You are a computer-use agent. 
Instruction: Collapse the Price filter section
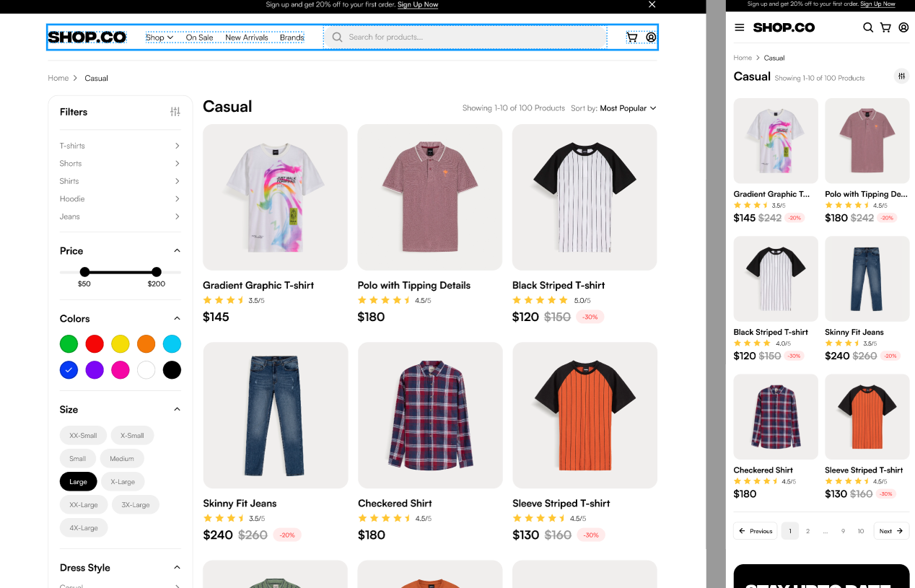pos(177,250)
